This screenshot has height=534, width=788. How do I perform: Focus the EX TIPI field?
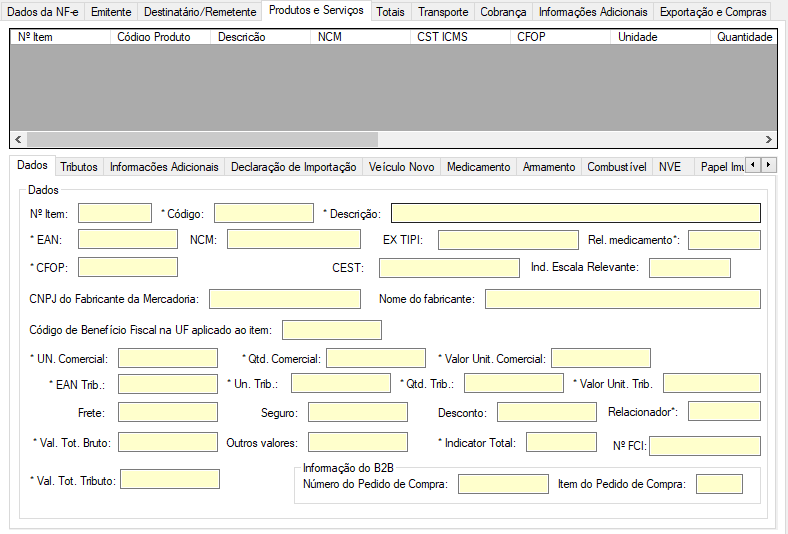coord(508,240)
